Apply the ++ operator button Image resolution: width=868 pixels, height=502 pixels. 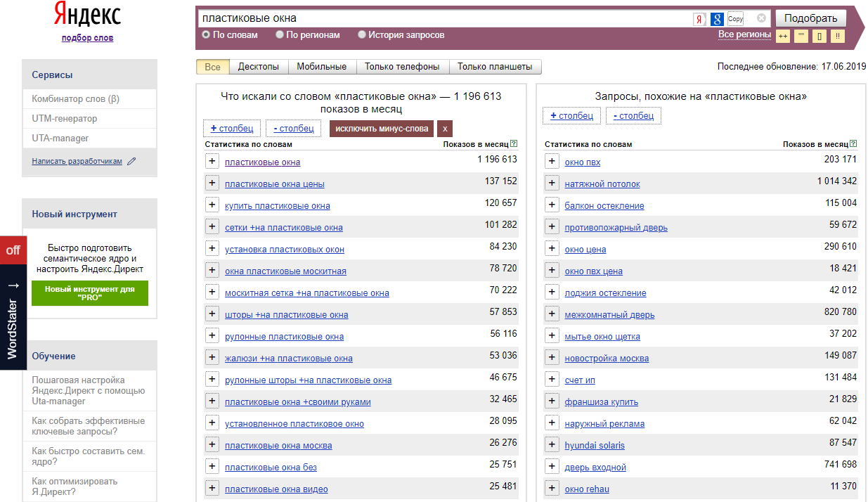782,36
